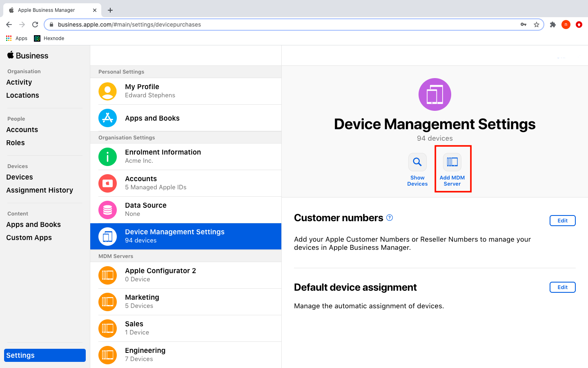Click the orange profile avatar in toolbar
The height and width of the screenshot is (368, 588).
(x=566, y=25)
